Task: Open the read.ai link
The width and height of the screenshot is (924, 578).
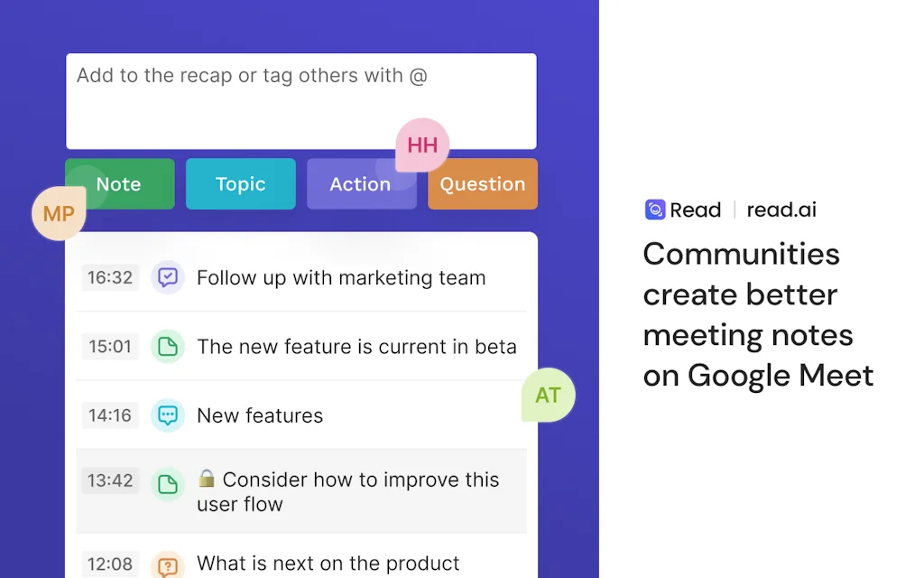Action: [x=781, y=209]
